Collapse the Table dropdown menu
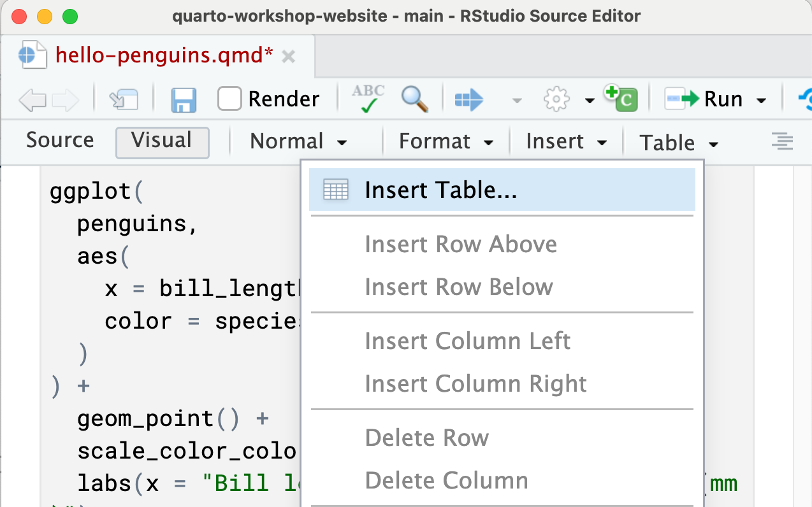This screenshot has height=507, width=812. [679, 143]
